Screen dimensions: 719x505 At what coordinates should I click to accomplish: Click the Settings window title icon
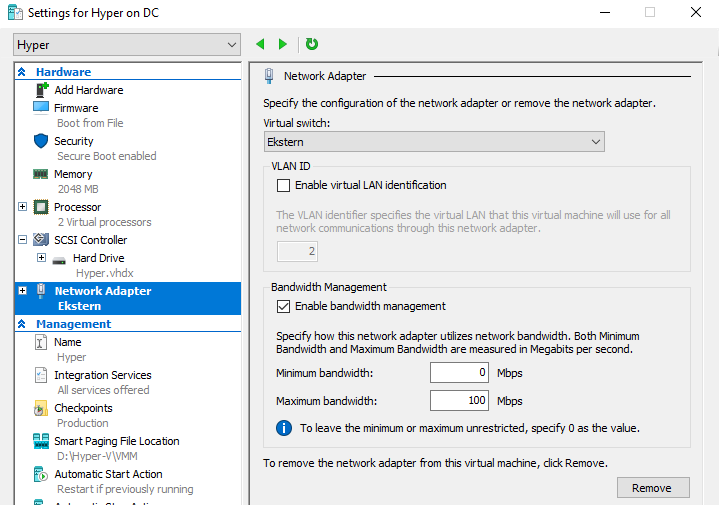(x=16, y=13)
